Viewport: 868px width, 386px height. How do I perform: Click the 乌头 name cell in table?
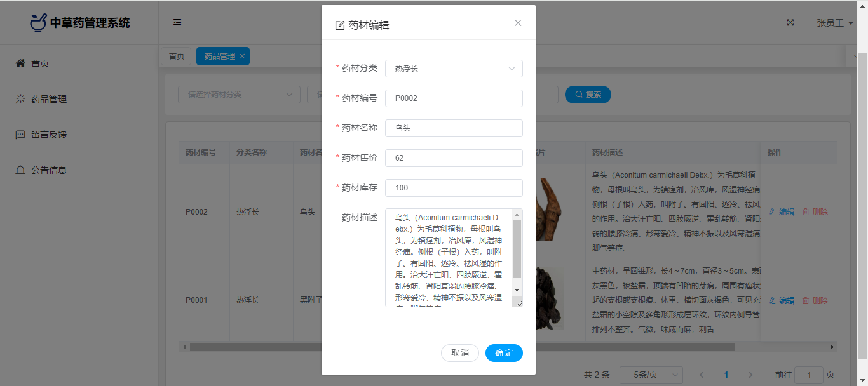point(308,212)
